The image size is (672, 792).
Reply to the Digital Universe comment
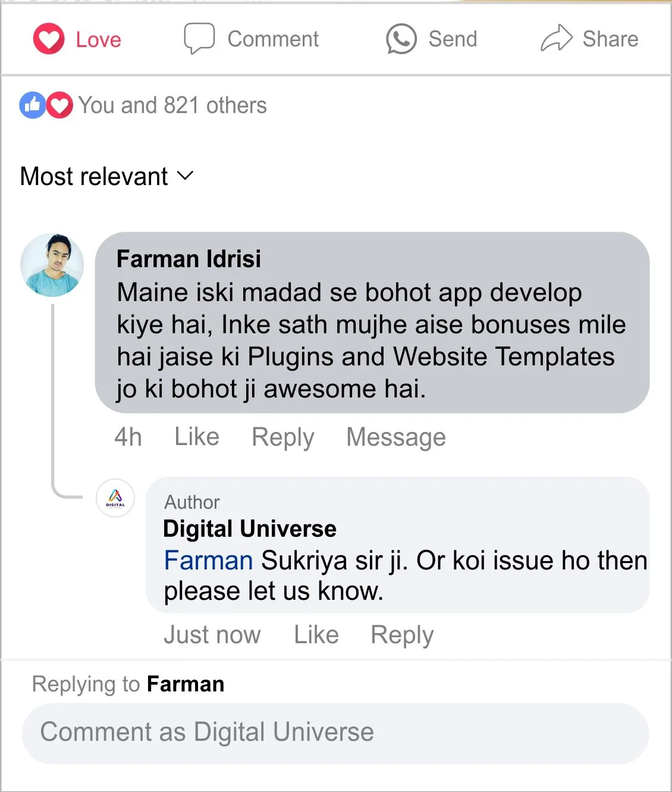(402, 635)
